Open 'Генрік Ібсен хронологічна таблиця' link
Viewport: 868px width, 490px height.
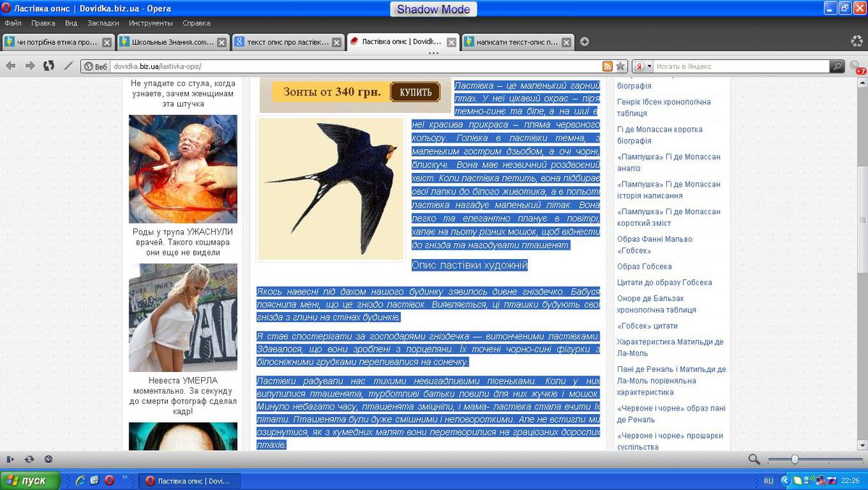(x=663, y=108)
